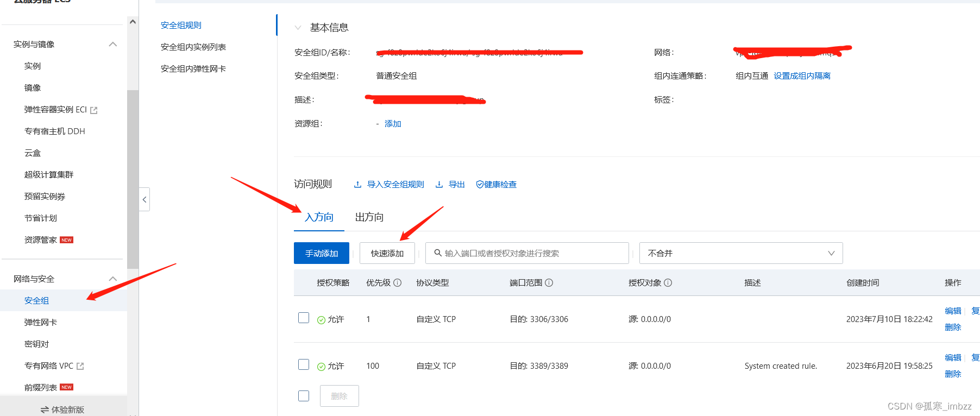Viewport: 980px width, 416px height.
Task: Click the search magnifier icon in rule search
Action: 438,253
